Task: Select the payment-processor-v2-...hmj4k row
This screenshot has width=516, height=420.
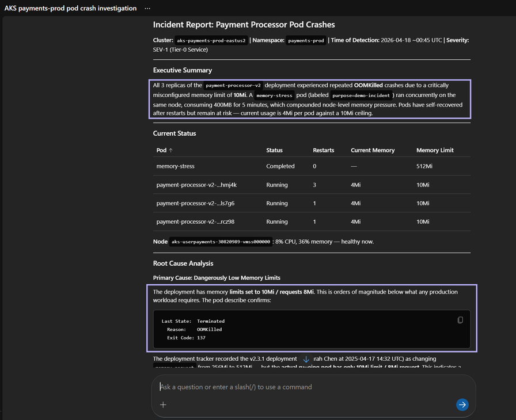Action: click(x=312, y=185)
